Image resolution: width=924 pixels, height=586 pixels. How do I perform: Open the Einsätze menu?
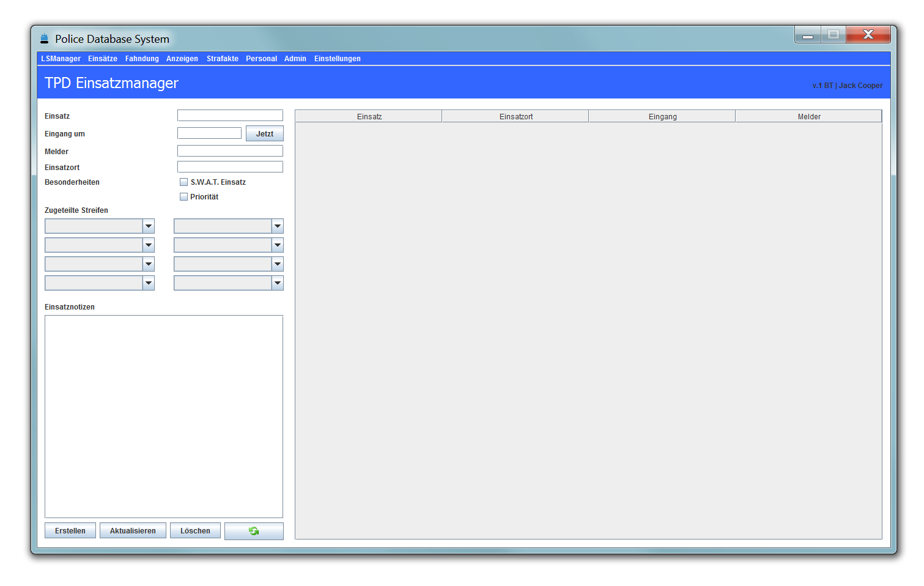pyautogui.click(x=103, y=59)
